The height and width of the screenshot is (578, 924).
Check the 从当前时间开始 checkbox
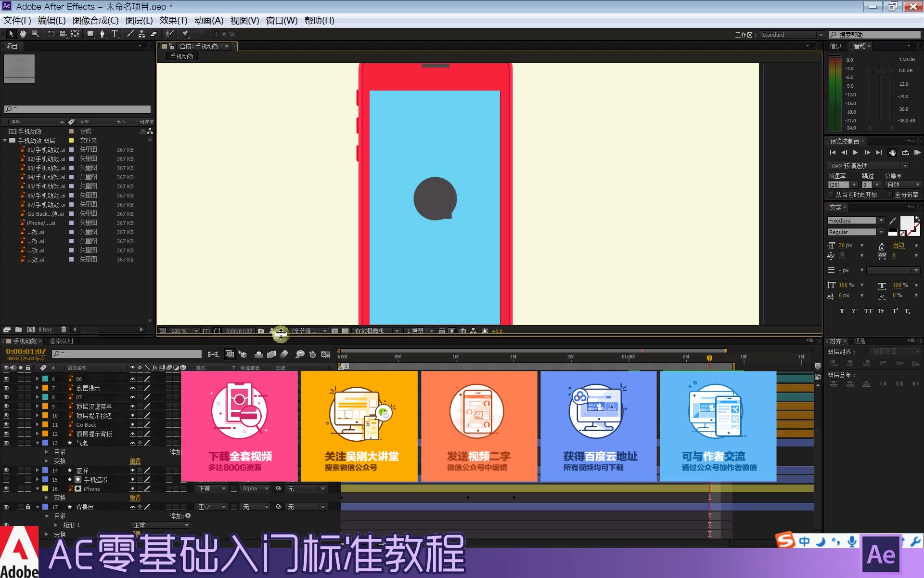tap(831, 195)
